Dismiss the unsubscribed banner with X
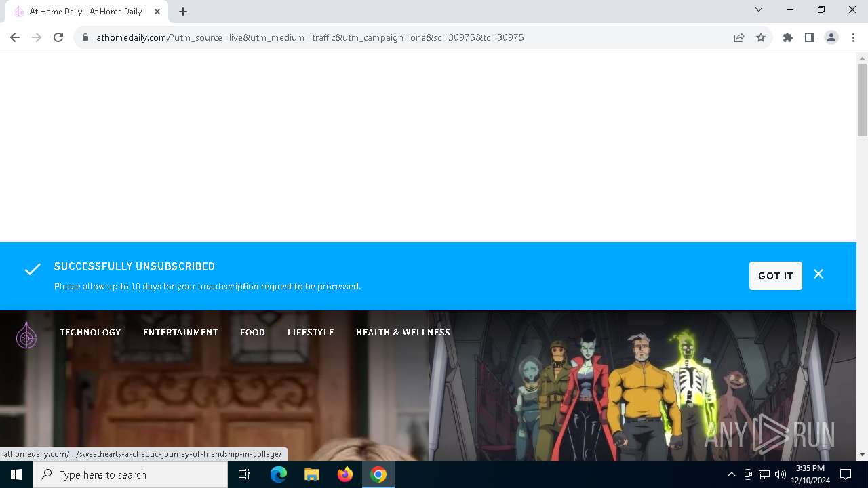The width and height of the screenshot is (868, 488). click(x=818, y=274)
